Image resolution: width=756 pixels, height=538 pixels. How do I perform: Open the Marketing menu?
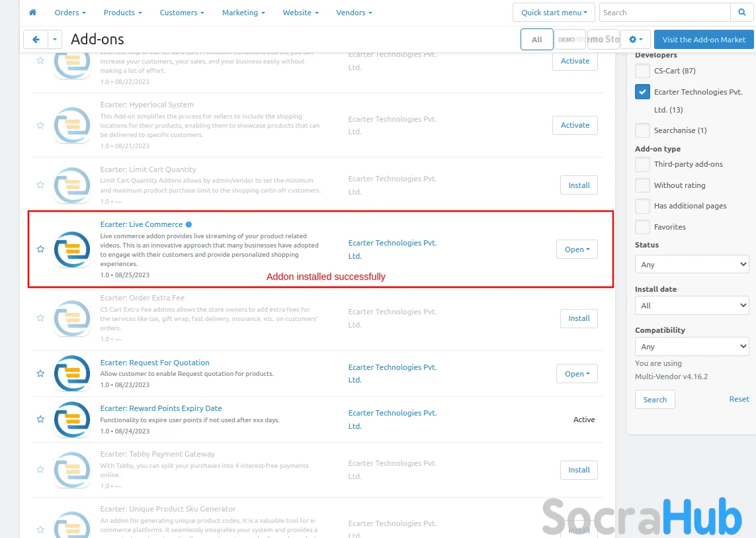(x=243, y=13)
